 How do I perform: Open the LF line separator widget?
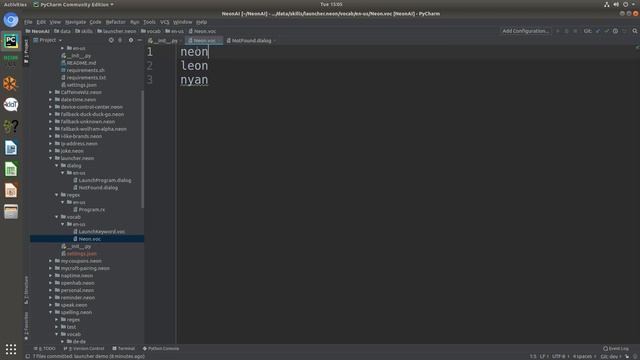pyautogui.click(x=543, y=356)
